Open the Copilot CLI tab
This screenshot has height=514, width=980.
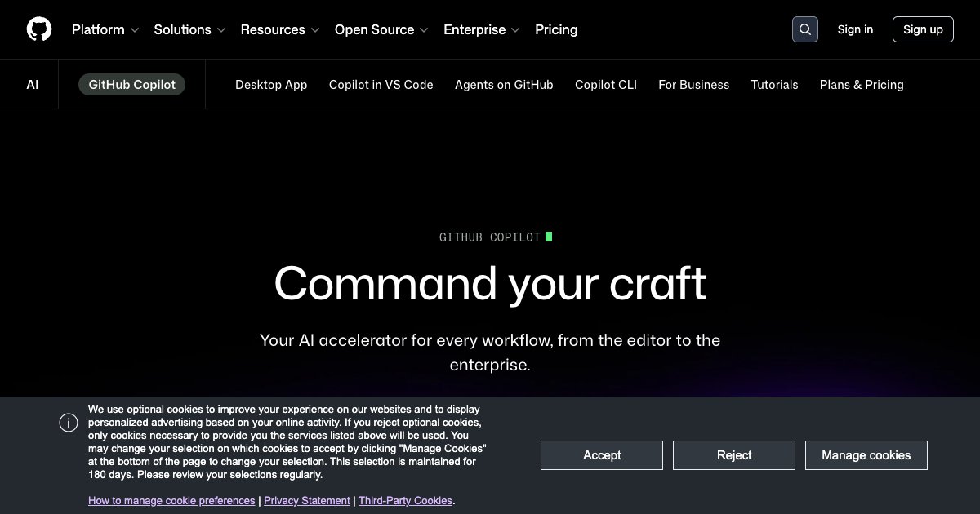click(x=606, y=84)
